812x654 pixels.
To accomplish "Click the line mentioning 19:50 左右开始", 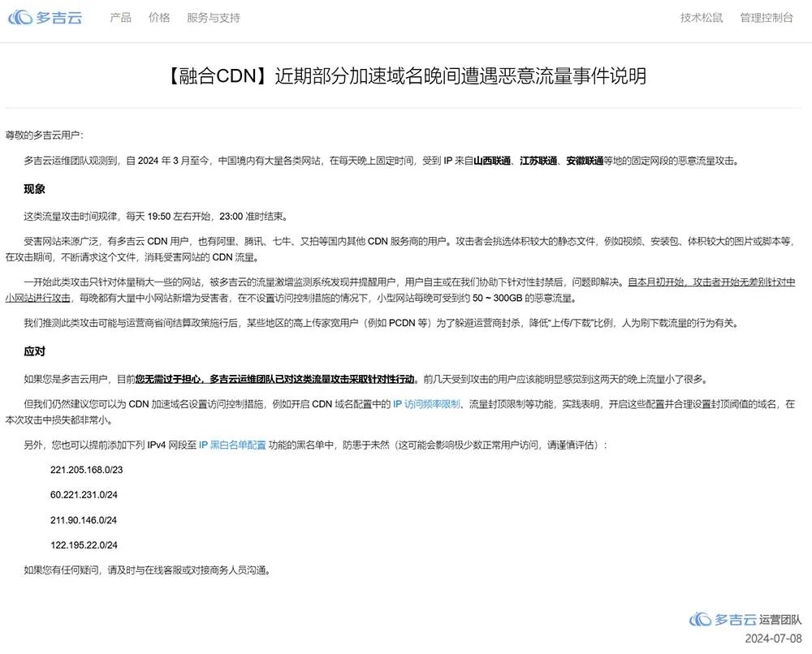I will coord(155,217).
